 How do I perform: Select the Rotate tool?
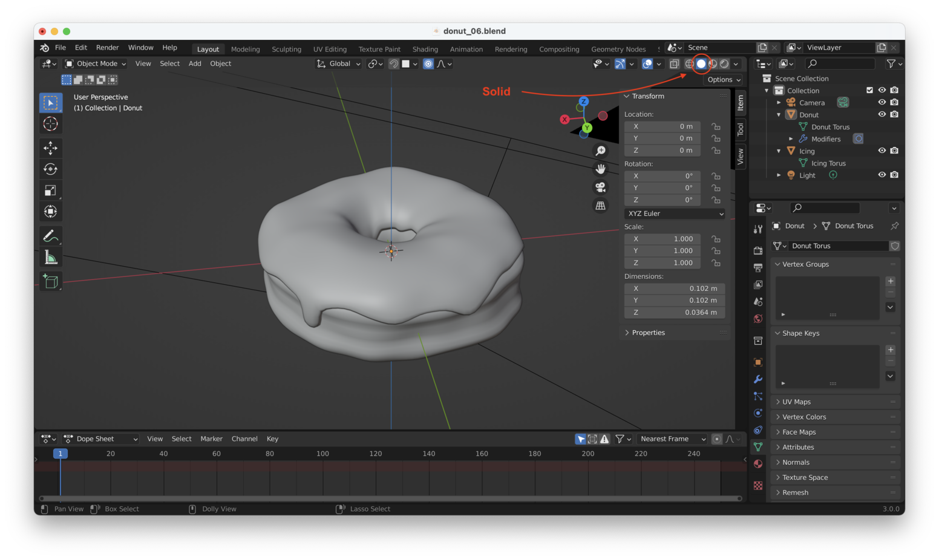pos(51,169)
